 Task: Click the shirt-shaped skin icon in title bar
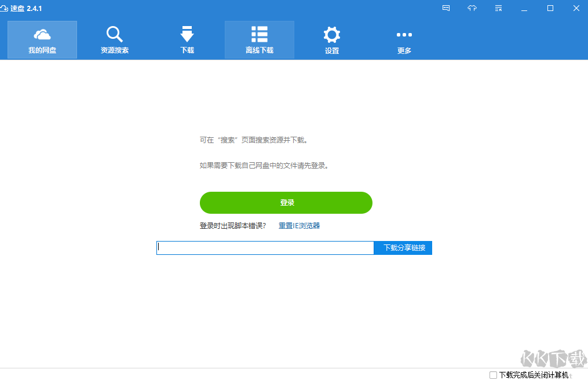pos(472,8)
